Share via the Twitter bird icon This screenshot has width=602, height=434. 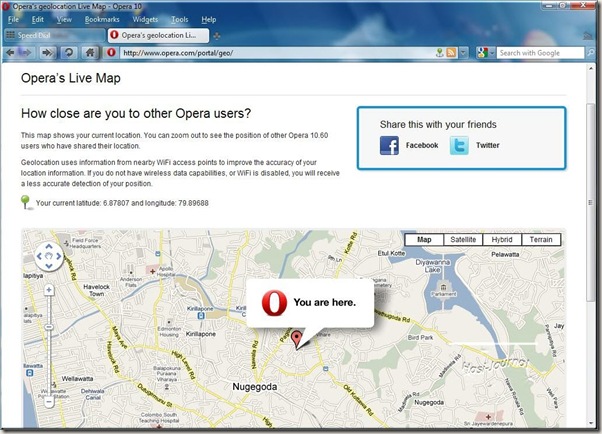pyautogui.click(x=459, y=145)
